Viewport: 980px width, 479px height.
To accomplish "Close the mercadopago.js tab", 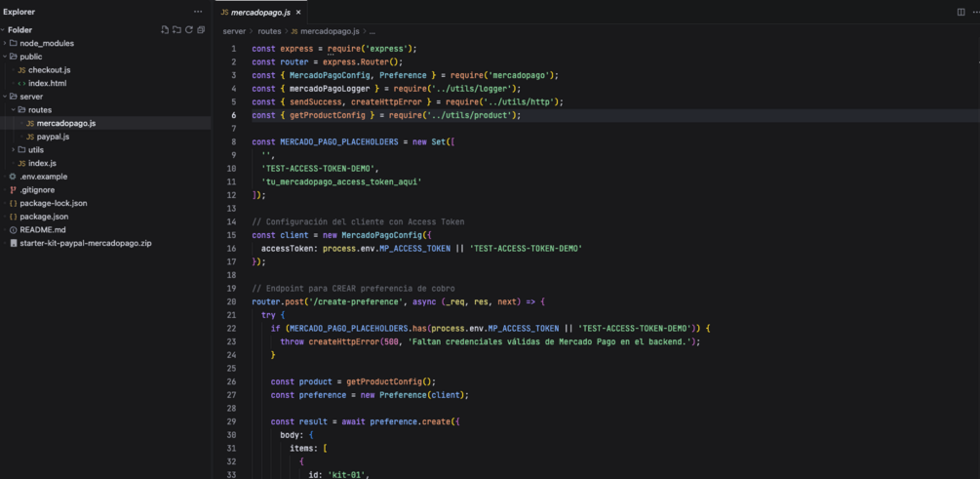I will [298, 12].
